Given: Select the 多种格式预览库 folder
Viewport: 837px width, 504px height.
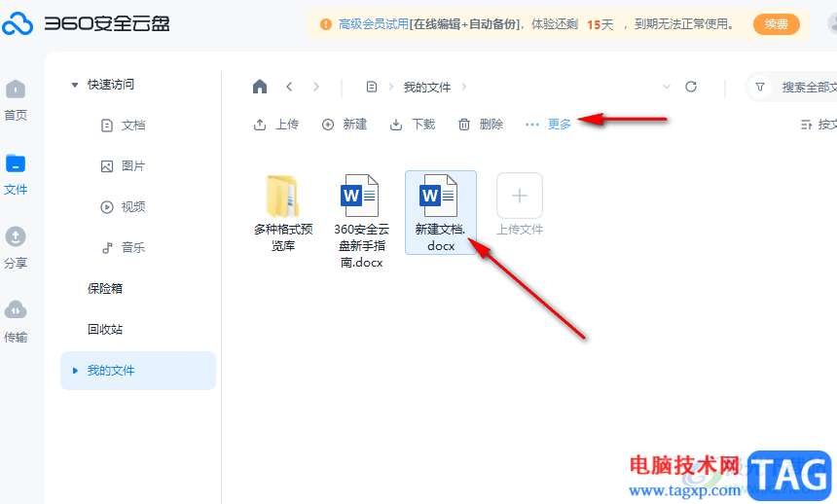Looking at the screenshot, I should (283, 212).
